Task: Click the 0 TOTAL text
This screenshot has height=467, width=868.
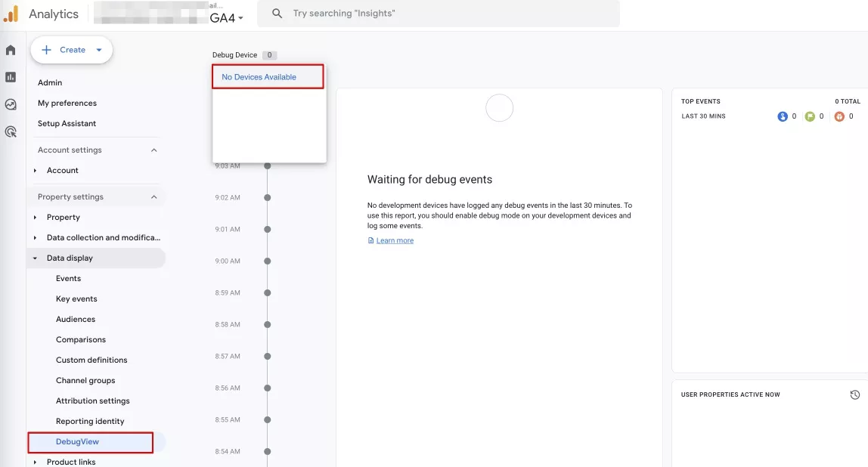Action: click(x=848, y=101)
